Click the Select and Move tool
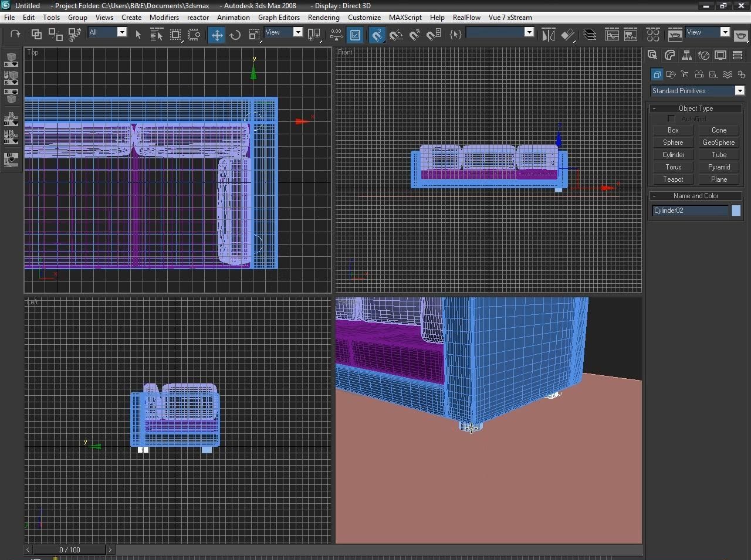The width and height of the screenshot is (751, 560). point(216,35)
